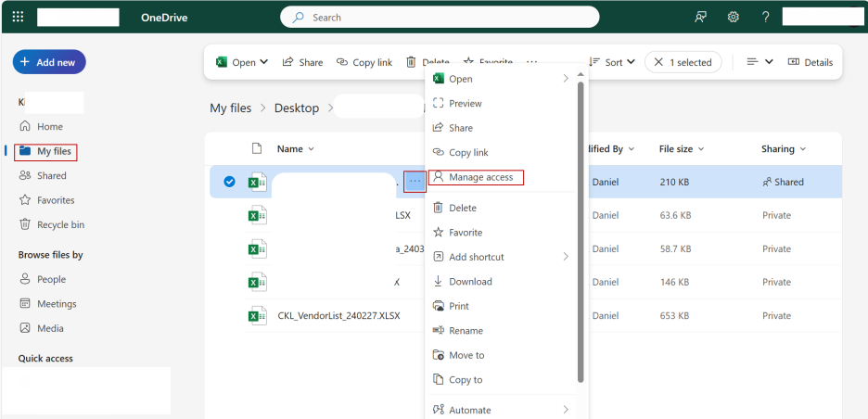Click the Excel icon in the 63.6 KB row

[x=258, y=215]
